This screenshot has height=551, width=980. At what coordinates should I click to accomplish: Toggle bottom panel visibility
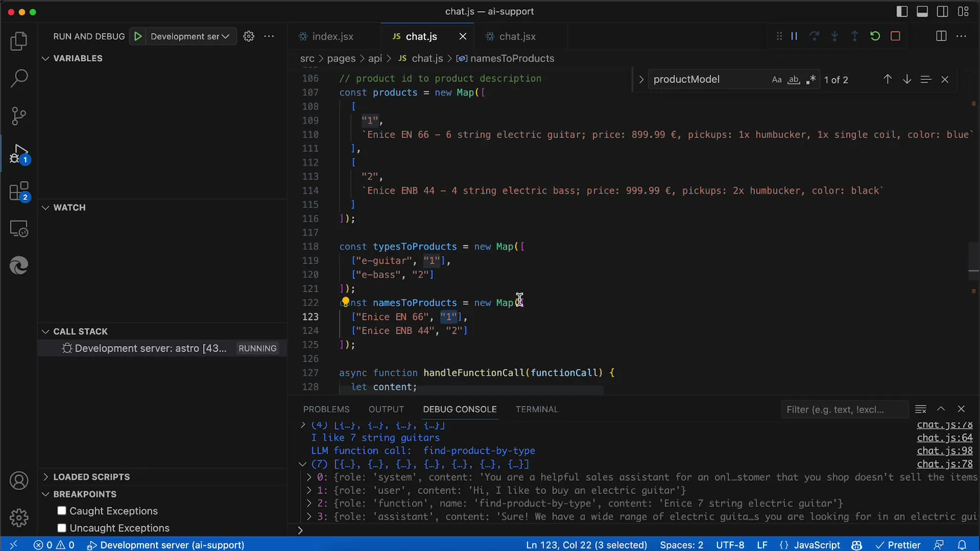(922, 11)
